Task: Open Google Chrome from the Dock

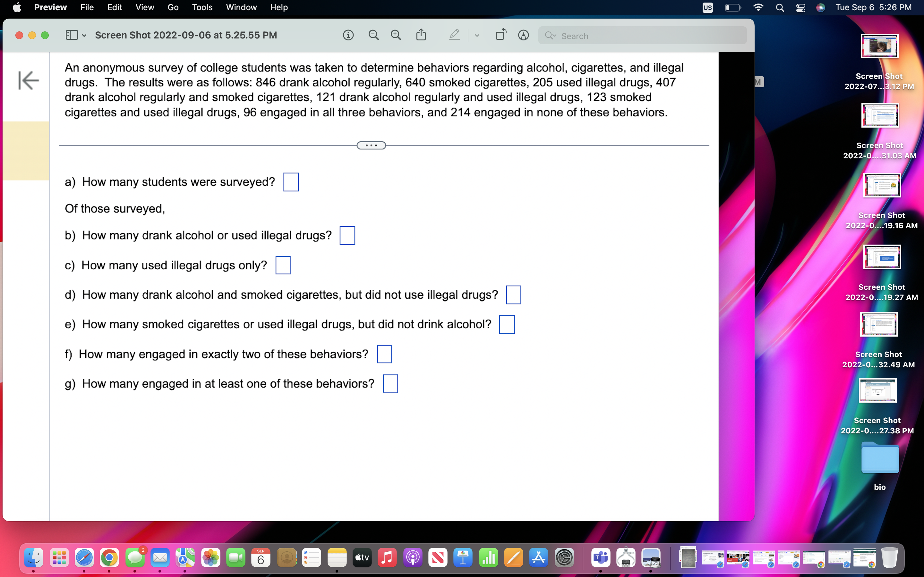Action: tap(110, 558)
